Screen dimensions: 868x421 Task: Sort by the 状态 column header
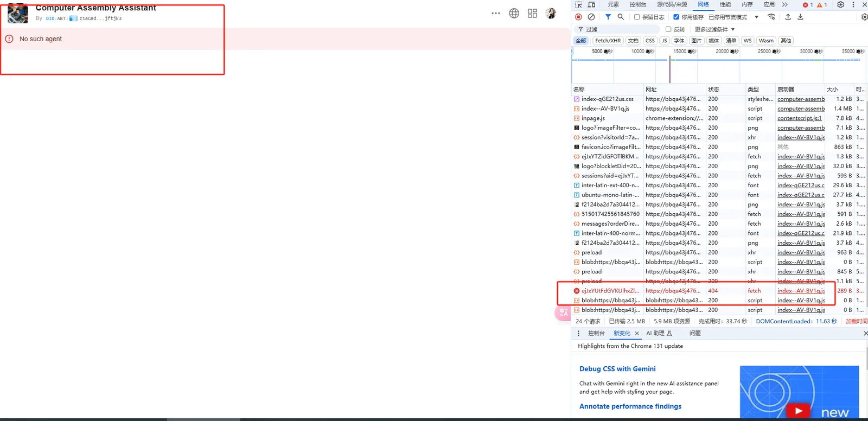point(725,90)
